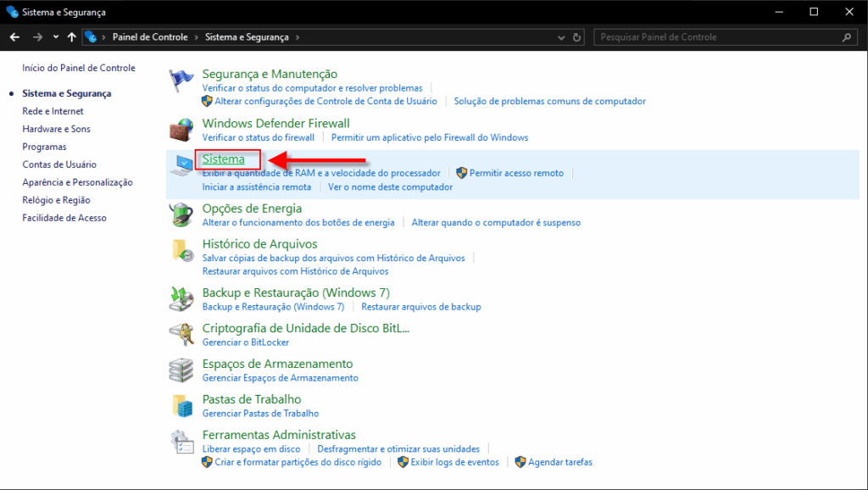Click Restaurar arquivos de backup link
The width and height of the screenshot is (868, 490).
(420, 306)
